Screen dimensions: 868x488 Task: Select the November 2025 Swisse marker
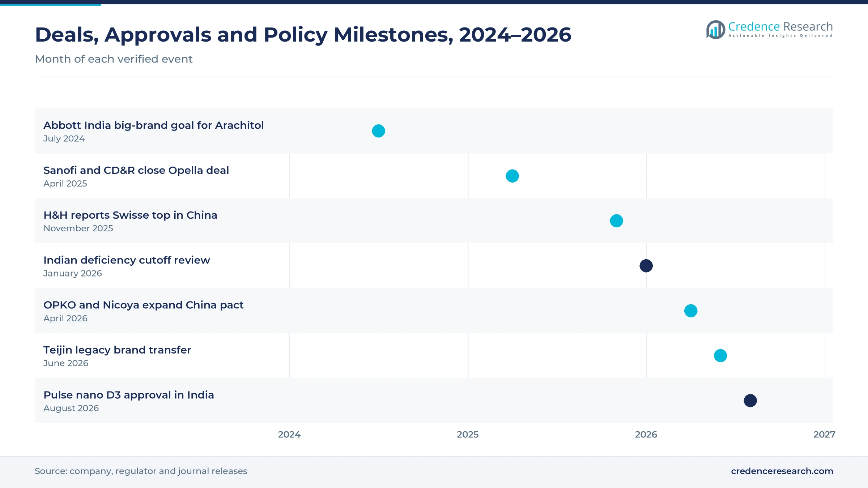tap(617, 221)
